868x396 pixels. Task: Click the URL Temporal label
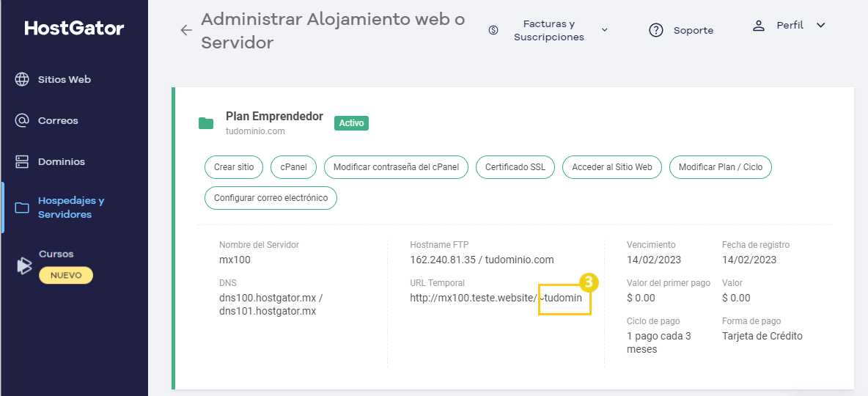click(438, 282)
